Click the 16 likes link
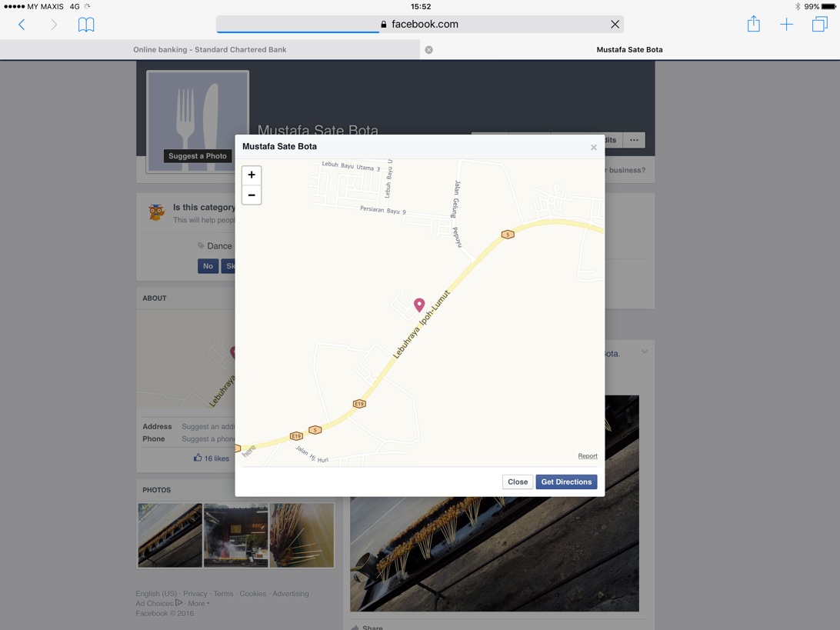Viewport: 840px width, 630px height. click(x=212, y=458)
